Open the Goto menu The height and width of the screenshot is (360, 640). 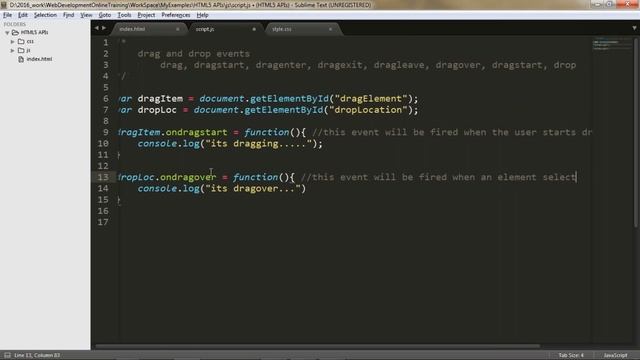pos(105,15)
